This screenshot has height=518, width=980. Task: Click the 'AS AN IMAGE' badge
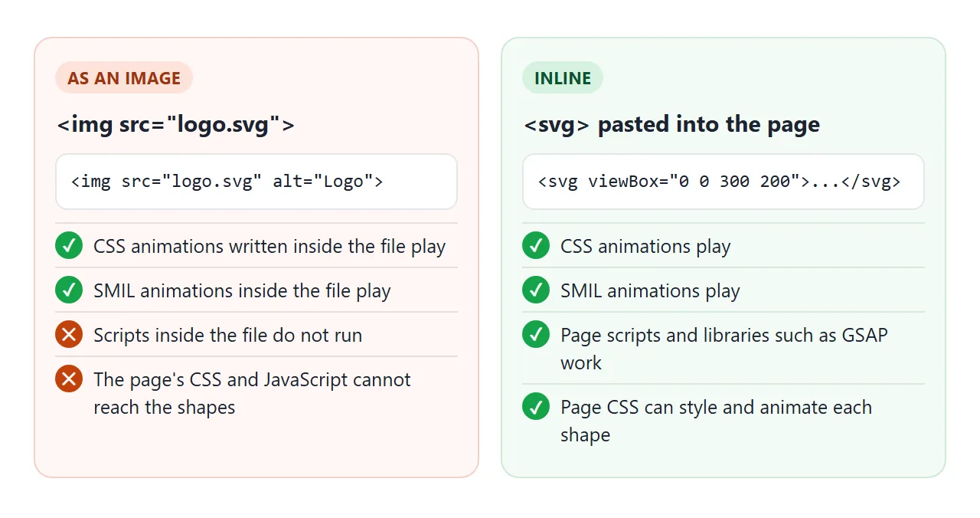(x=124, y=78)
